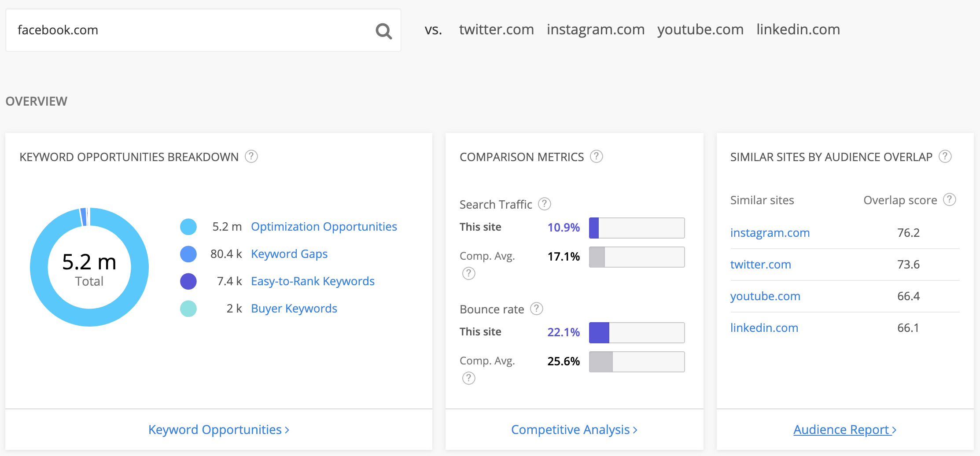
Task: Click help icon next to Search Traffic
Action: pos(545,204)
